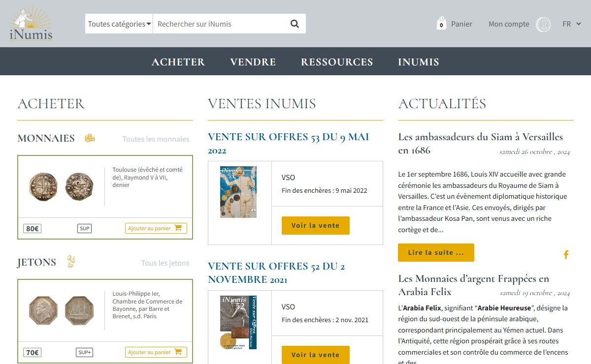The image size is (591, 364).
Task: Click the ACTUALITÉS section heading
Action: pyautogui.click(x=442, y=104)
